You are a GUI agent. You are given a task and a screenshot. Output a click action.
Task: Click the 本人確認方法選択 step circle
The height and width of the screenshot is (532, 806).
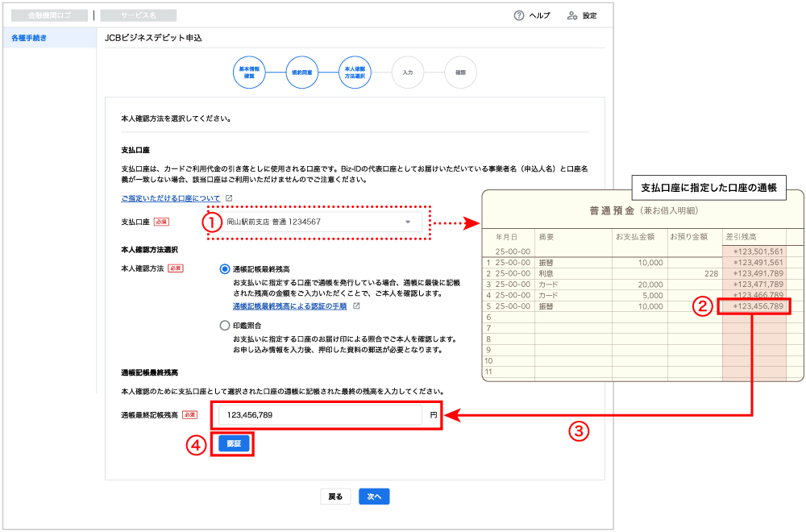coord(355,73)
